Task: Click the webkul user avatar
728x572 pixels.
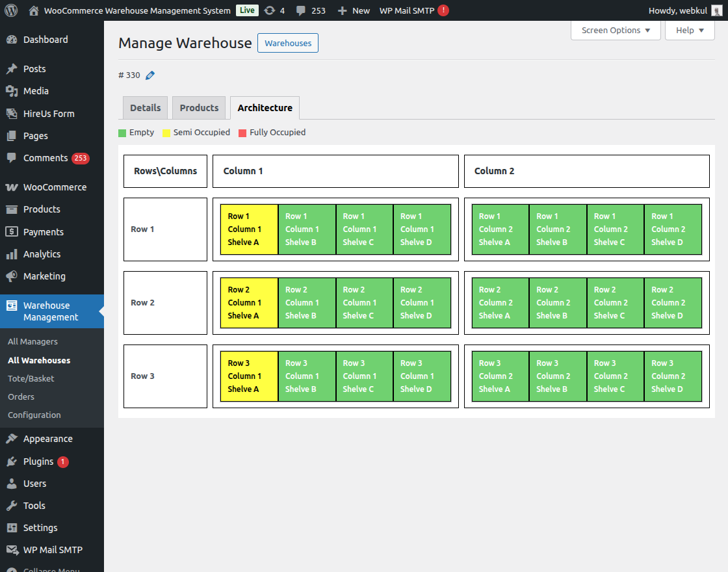Action: pos(717,10)
